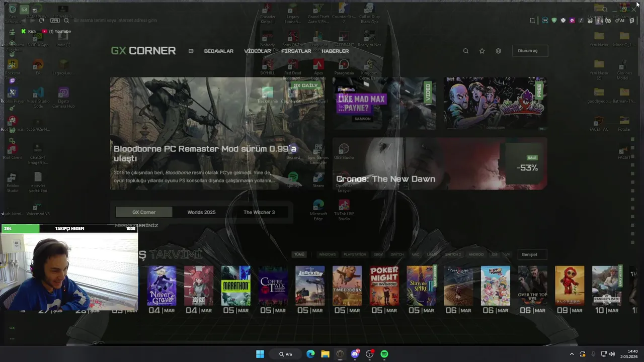644x362 pixels.
Task: Click the taskbar Ara search box
Action: 285,354
